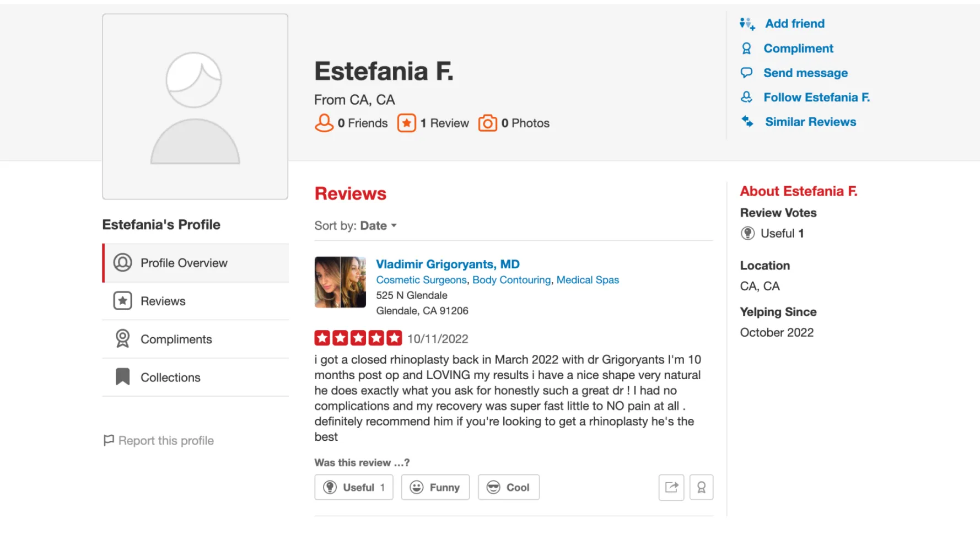This screenshot has width=980, height=551.
Task: Open Reviews in the profile sidebar
Action: click(163, 301)
